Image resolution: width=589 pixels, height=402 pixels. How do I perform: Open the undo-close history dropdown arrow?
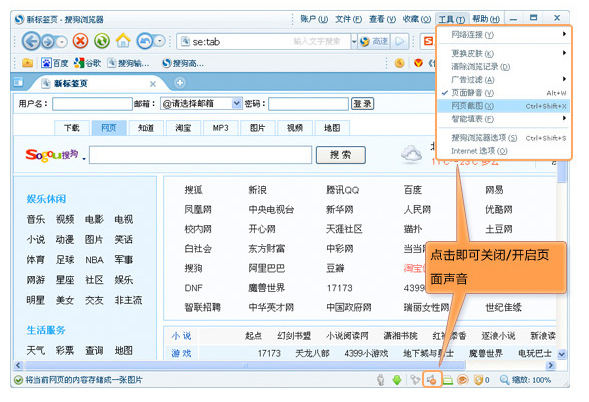point(160,41)
